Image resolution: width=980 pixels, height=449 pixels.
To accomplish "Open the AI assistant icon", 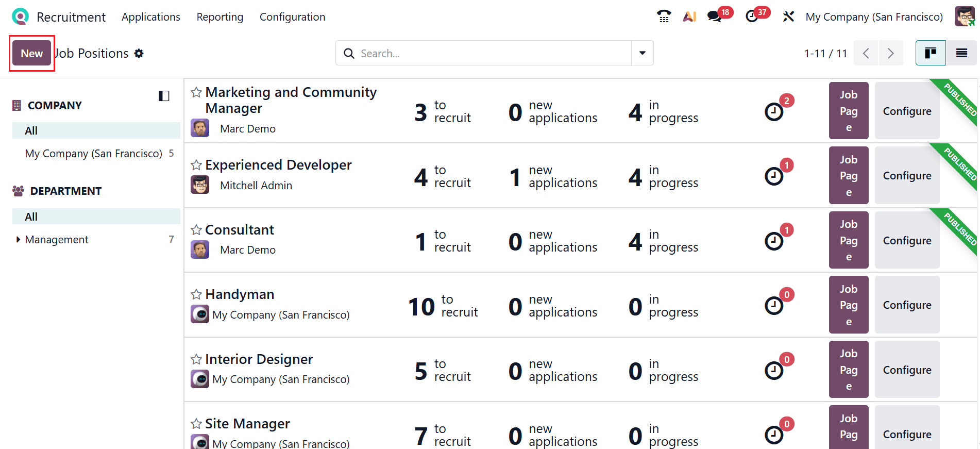I will (689, 17).
